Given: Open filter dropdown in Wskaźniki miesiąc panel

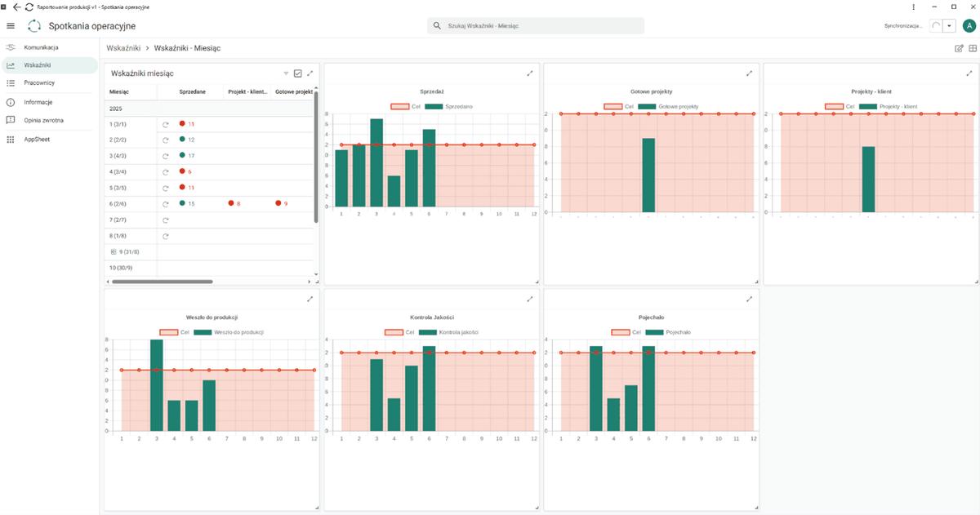Looking at the screenshot, I should [286, 73].
